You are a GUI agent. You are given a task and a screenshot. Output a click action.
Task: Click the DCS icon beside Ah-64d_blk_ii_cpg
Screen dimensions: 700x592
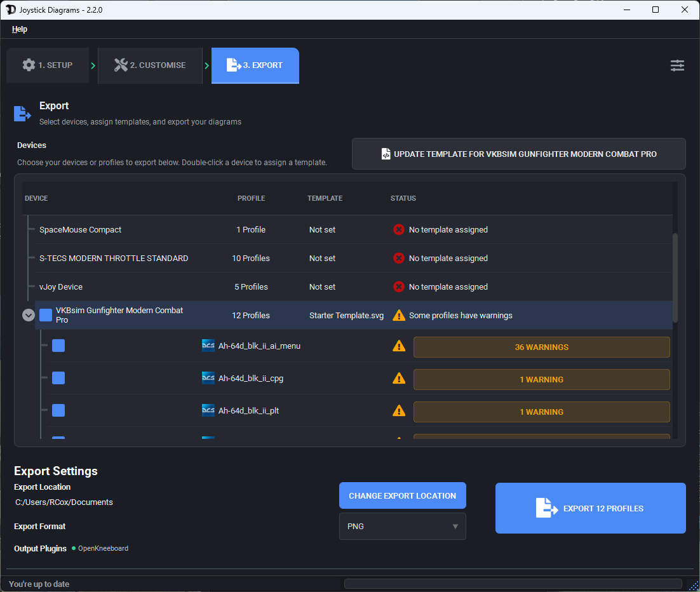208,378
